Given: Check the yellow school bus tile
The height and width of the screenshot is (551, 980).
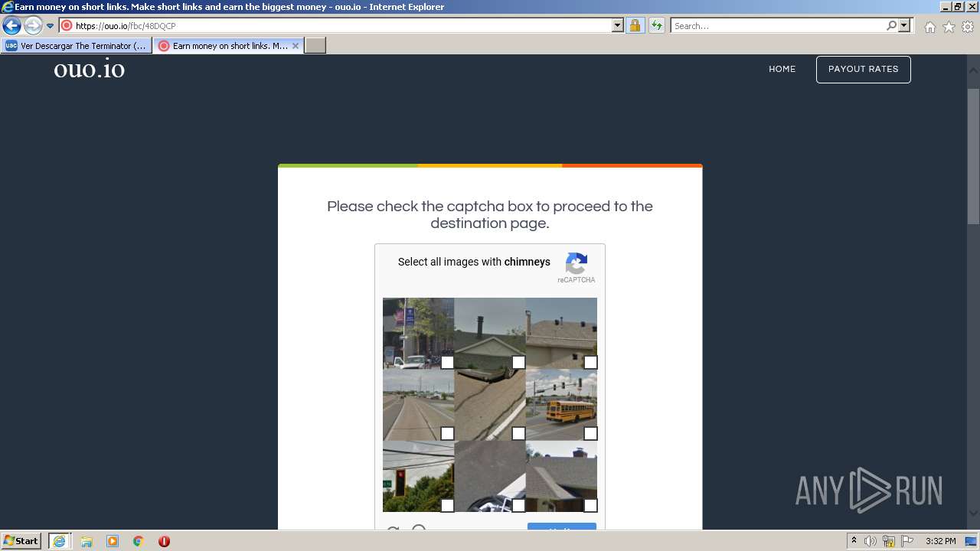Looking at the screenshot, I should tap(561, 404).
